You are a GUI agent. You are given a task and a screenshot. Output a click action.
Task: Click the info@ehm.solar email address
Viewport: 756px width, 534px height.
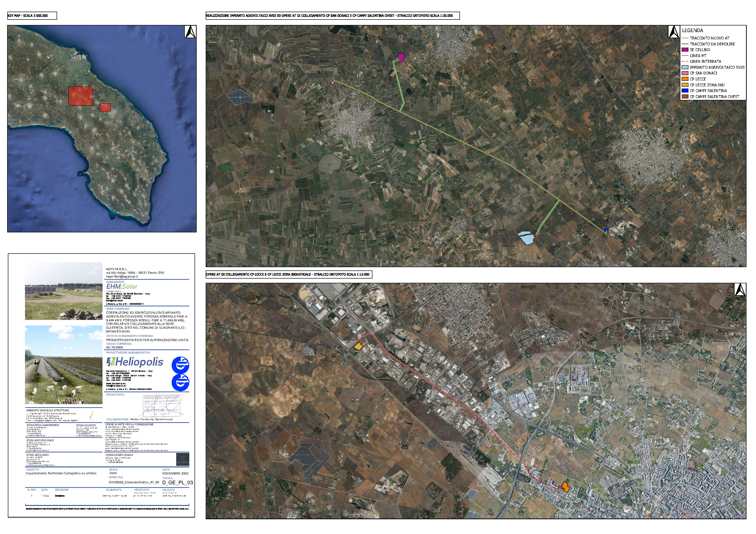tap(114, 301)
